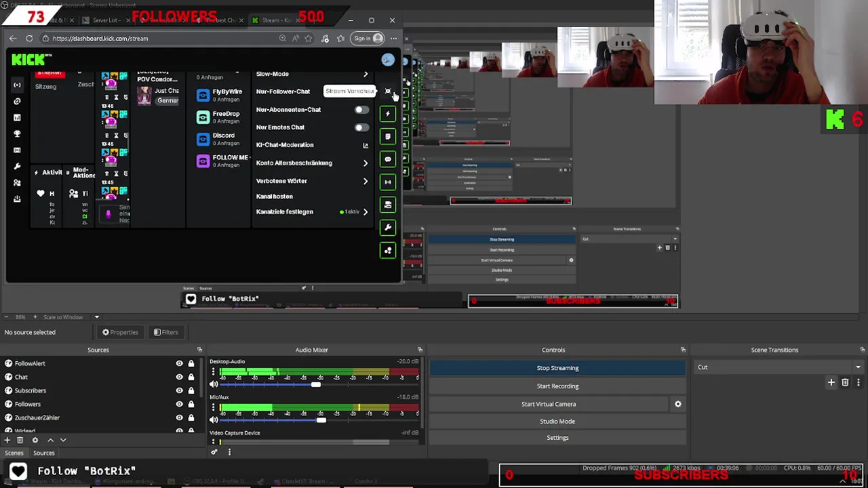Open the stream section icon in Kick left navigation
This screenshot has width=868, height=488.
tap(17, 85)
